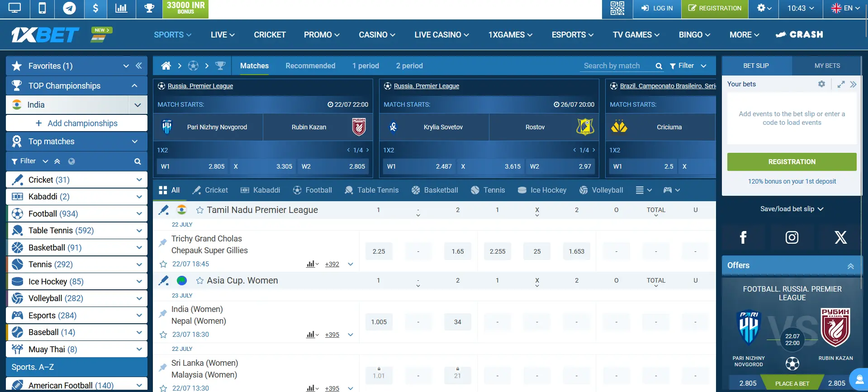Open statistics icon for Trichy Grand Cholas match
The width and height of the screenshot is (868, 392).
312,264
